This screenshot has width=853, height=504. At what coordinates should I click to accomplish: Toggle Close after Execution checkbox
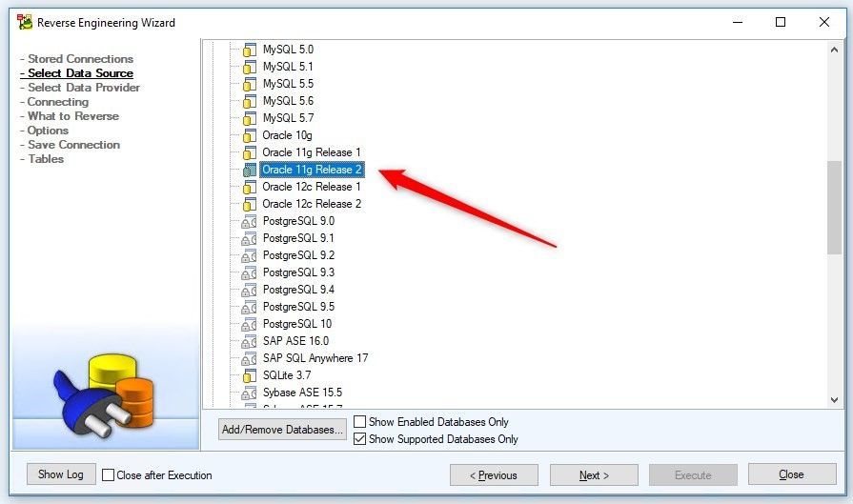click(x=109, y=475)
